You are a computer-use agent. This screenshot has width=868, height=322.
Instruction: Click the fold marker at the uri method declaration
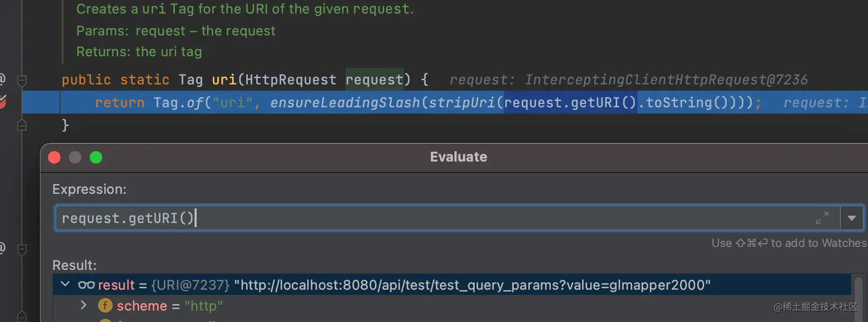coord(22,80)
